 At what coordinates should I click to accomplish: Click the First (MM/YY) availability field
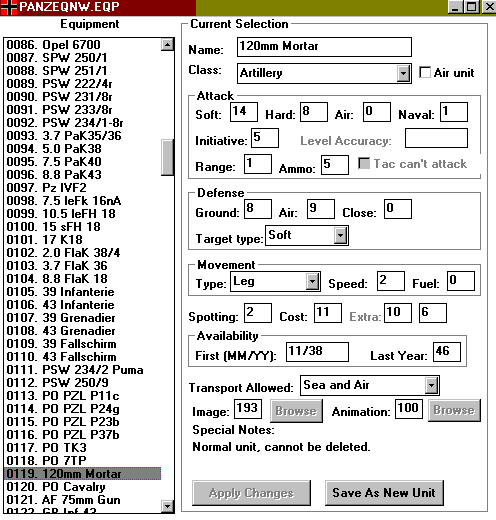click(x=317, y=352)
